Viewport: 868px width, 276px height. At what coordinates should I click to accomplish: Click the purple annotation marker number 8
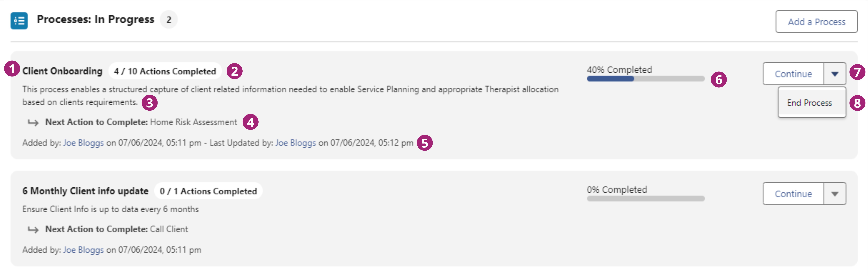pos(857,103)
